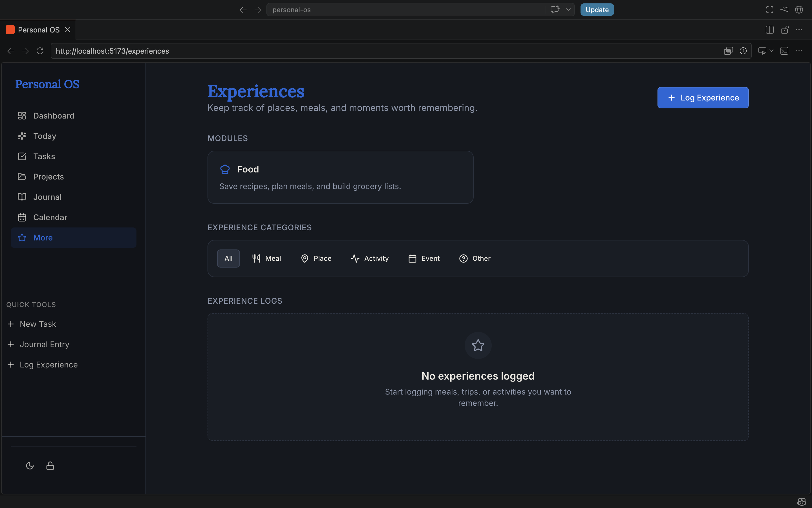Filter experiences by Place
Screen dimensions: 812x508
click(316, 258)
